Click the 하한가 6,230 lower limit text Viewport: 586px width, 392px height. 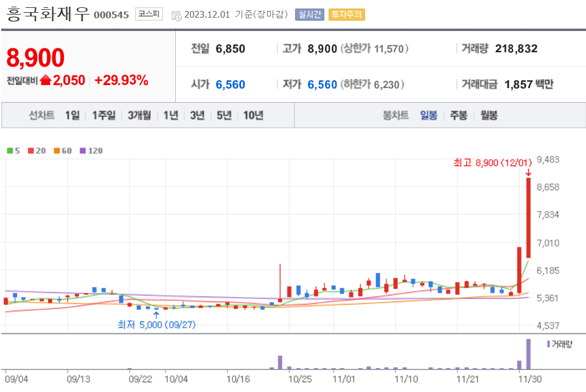[372, 84]
